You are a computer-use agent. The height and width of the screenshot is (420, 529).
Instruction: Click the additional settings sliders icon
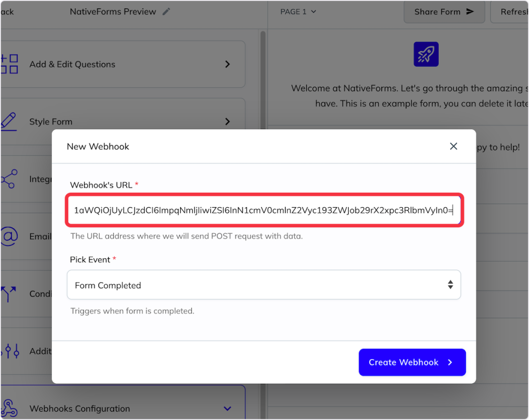tap(9, 351)
